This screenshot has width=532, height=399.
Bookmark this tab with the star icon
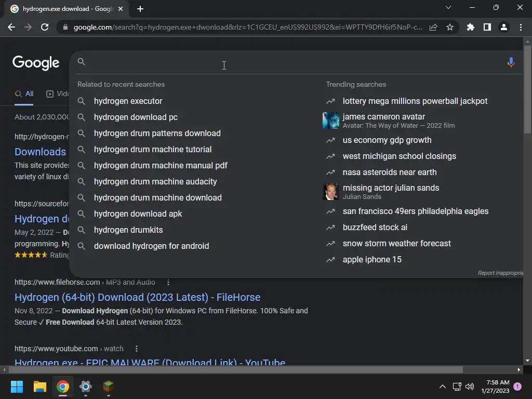(x=450, y=27)
